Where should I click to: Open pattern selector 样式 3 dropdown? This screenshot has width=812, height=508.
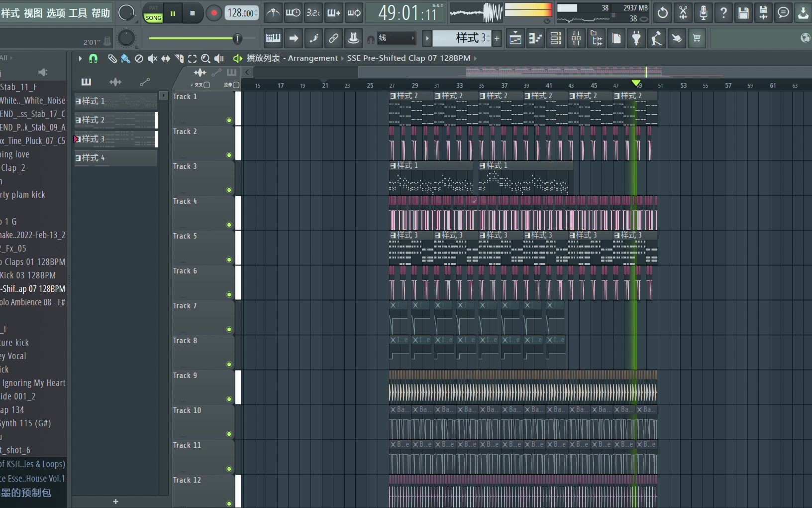click(462, 38)
